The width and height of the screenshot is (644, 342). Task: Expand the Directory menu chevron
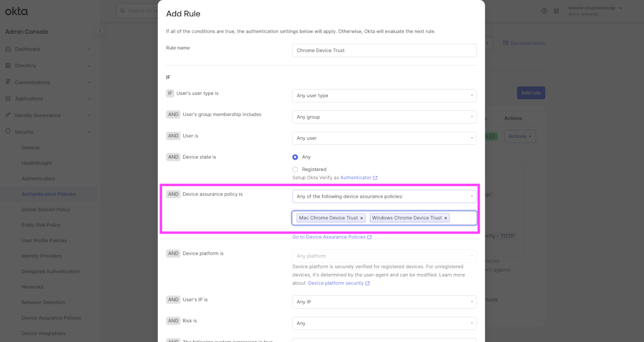click(89, 65)
